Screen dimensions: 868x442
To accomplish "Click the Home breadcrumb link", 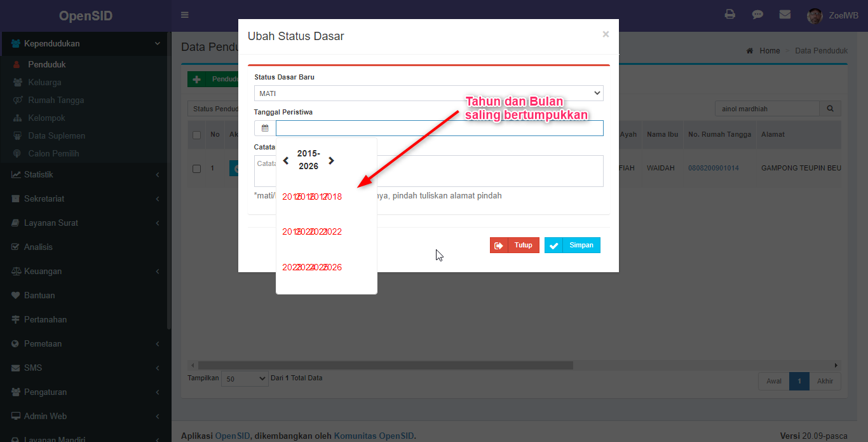I will pos(770,51).
